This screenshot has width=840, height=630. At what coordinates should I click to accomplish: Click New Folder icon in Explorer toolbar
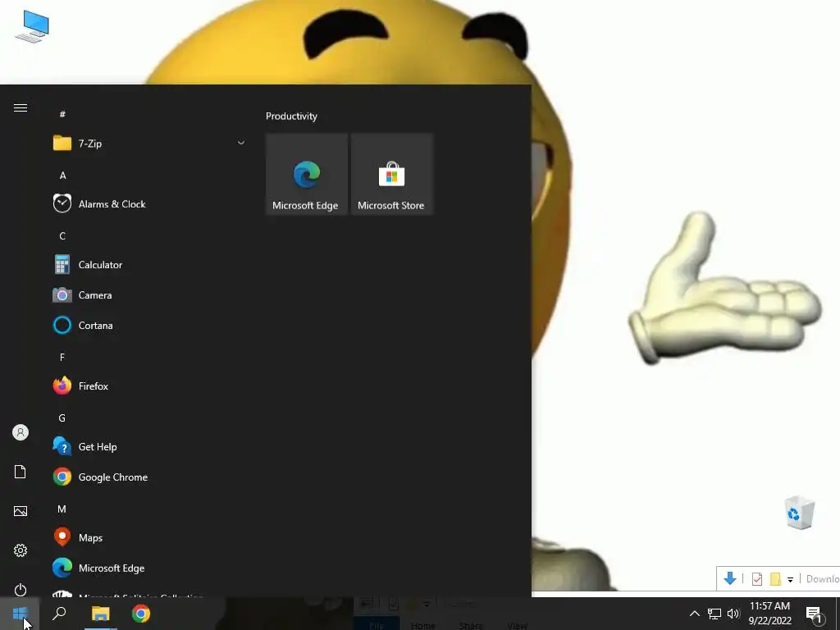tap(775, 579)
